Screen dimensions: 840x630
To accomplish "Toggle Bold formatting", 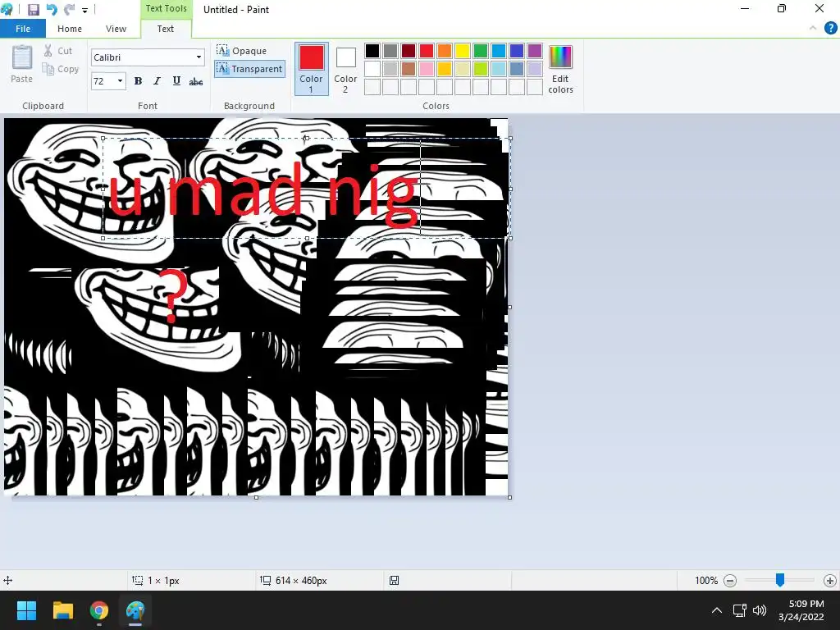I will pos(138,81).
